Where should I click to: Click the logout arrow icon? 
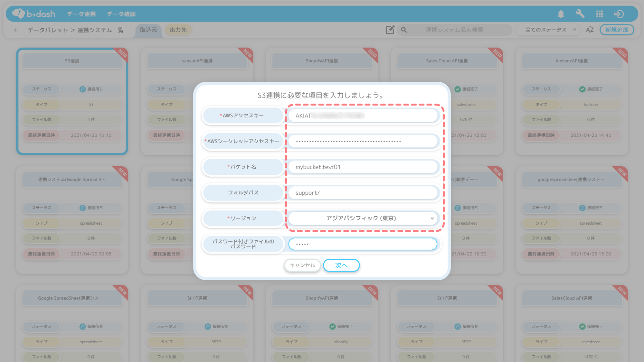[x=619, y=14]
